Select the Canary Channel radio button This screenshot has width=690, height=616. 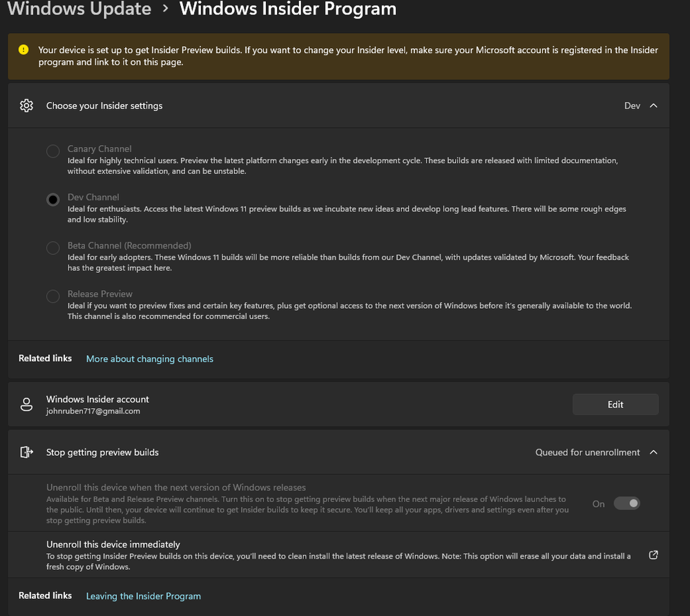pos(52,151)
